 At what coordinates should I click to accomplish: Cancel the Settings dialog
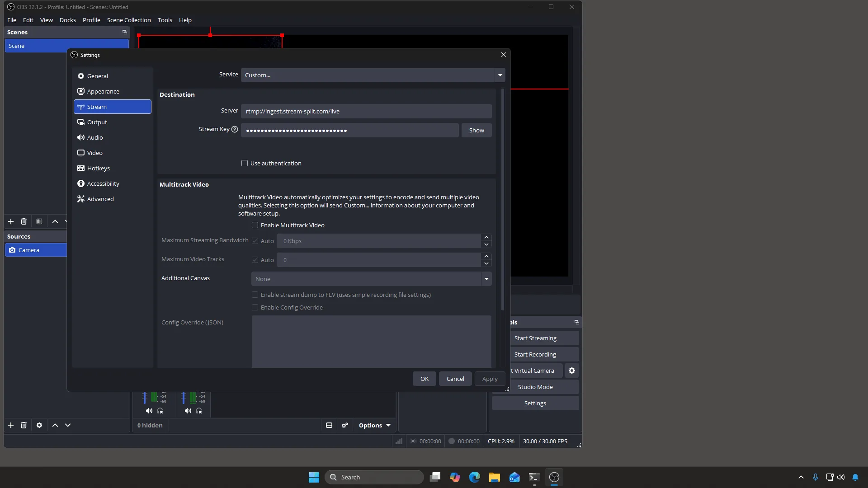pos(455,379)
